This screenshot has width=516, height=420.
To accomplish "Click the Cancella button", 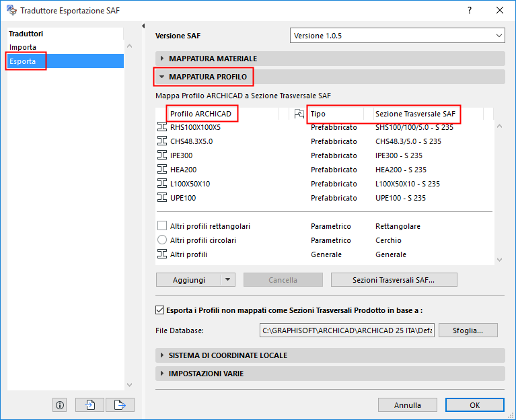I will [283, 280].
